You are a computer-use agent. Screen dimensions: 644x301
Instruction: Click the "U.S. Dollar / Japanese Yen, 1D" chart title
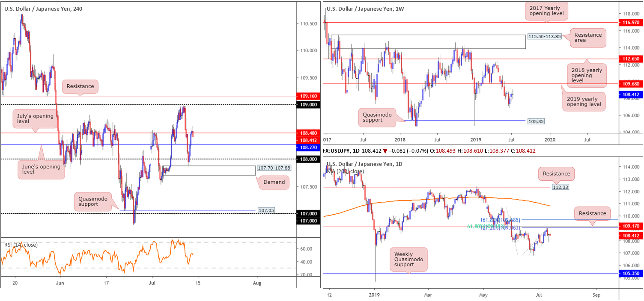click(364, 164)
